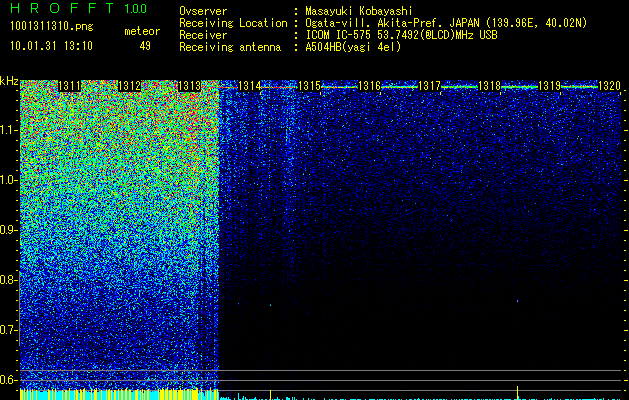Click the Receiving antenna label
629x400 pixels.
point(230,47)
